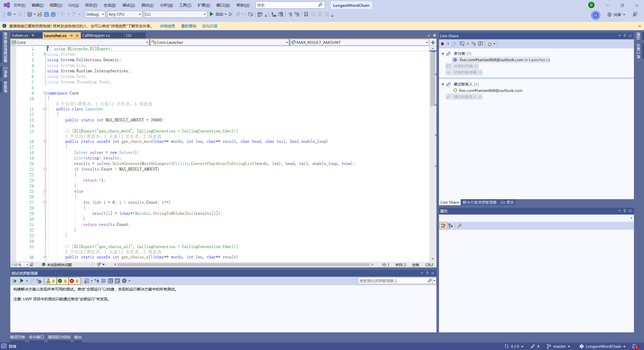Toggle auto-hide pin on Test Explorer panel

pyautogui.click(x=427, y=273)
